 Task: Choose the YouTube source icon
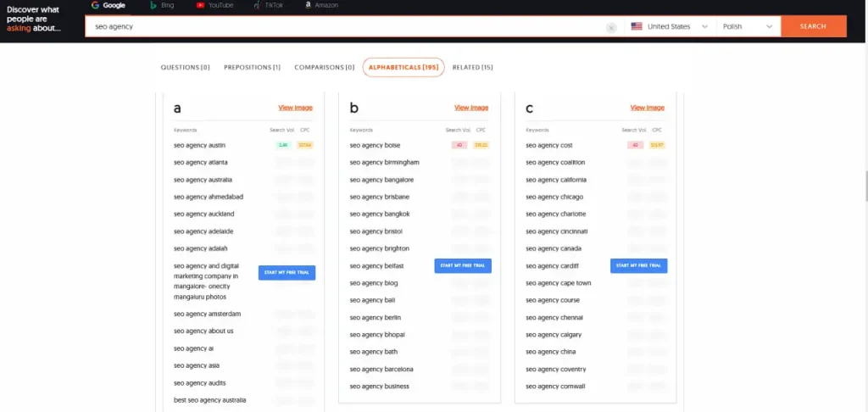[200, 5]
